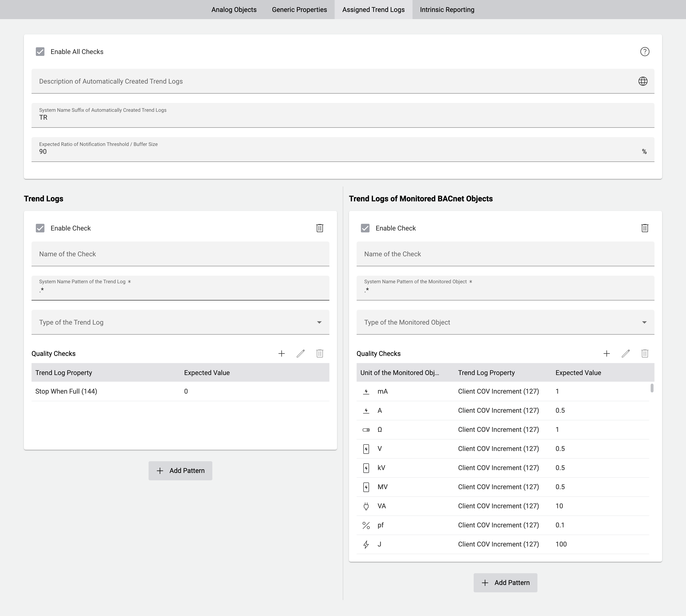This screenshot has height=616, width=686.
Task: Delete the Monitored BACnet Objects pattern card using its trash icon
Action: [644, 228]
